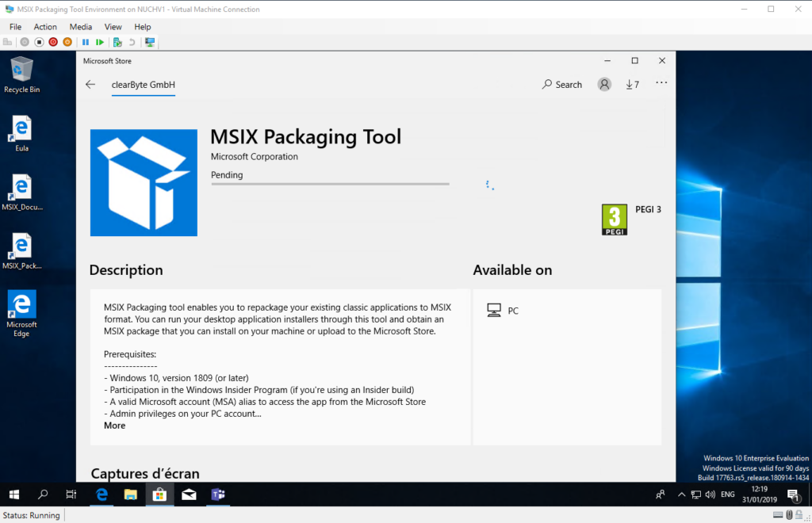Click the network status tray icon
Screen dimensions: 812x523
[696, 494]
